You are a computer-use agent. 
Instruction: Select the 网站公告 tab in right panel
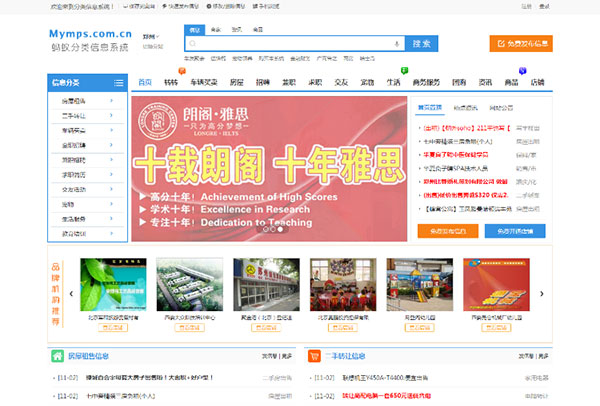[501, 108]
